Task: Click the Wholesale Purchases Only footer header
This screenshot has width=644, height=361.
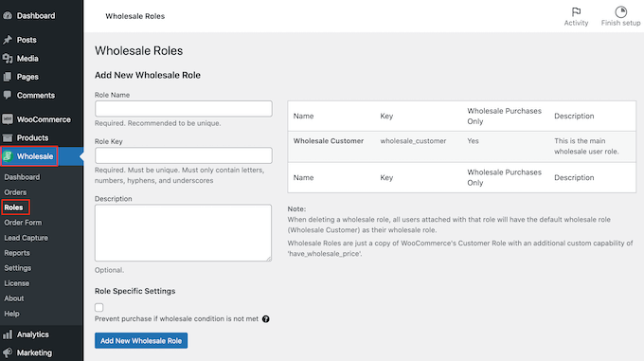Action: point(505,177)
